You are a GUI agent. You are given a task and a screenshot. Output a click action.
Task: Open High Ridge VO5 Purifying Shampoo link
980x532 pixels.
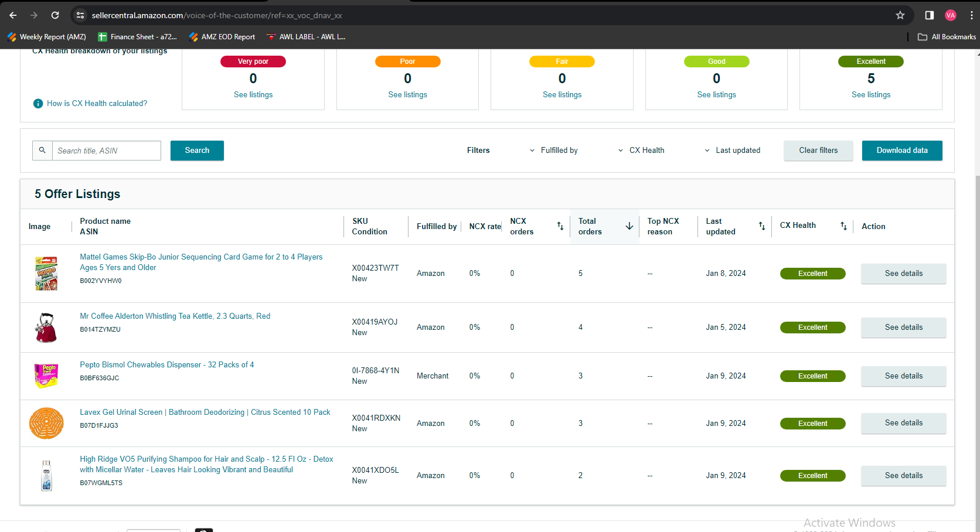[206, 465]
